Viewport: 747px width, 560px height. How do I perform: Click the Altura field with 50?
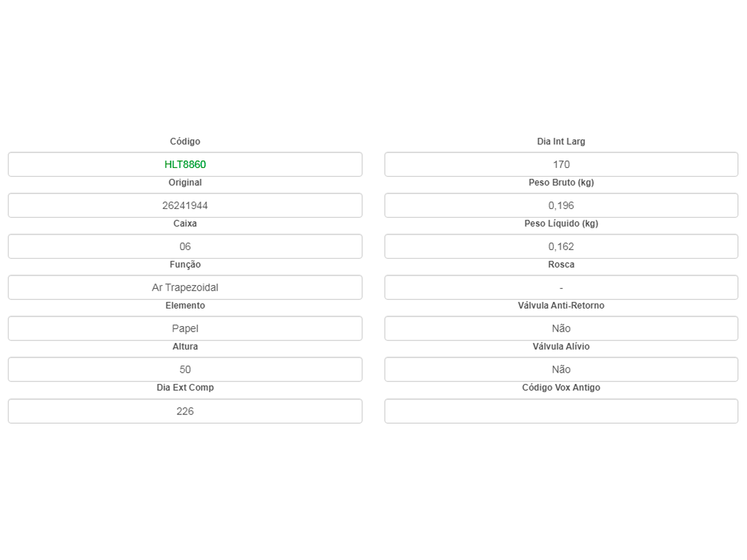185,370
